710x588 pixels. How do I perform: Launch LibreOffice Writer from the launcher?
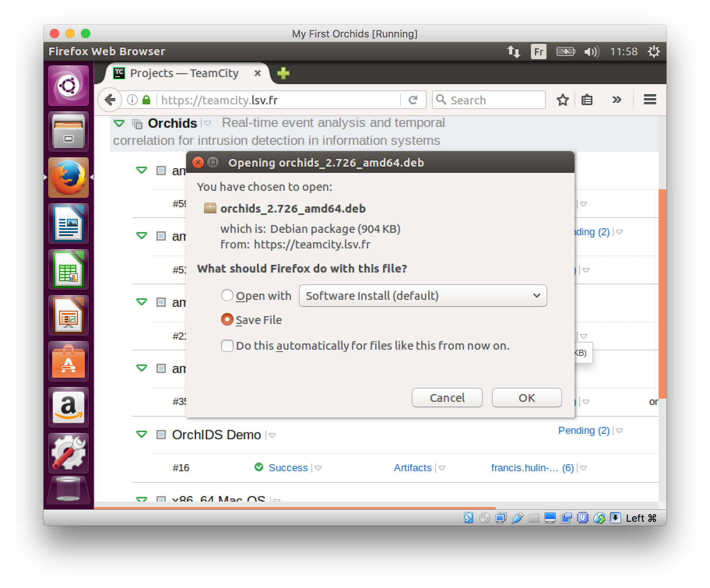[69, 224]
